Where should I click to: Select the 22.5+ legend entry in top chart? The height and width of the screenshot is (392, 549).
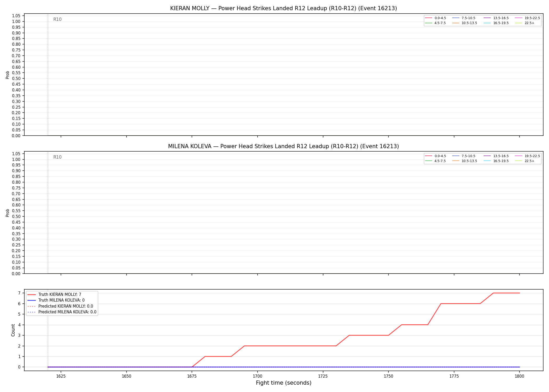(x=525, y=23)
